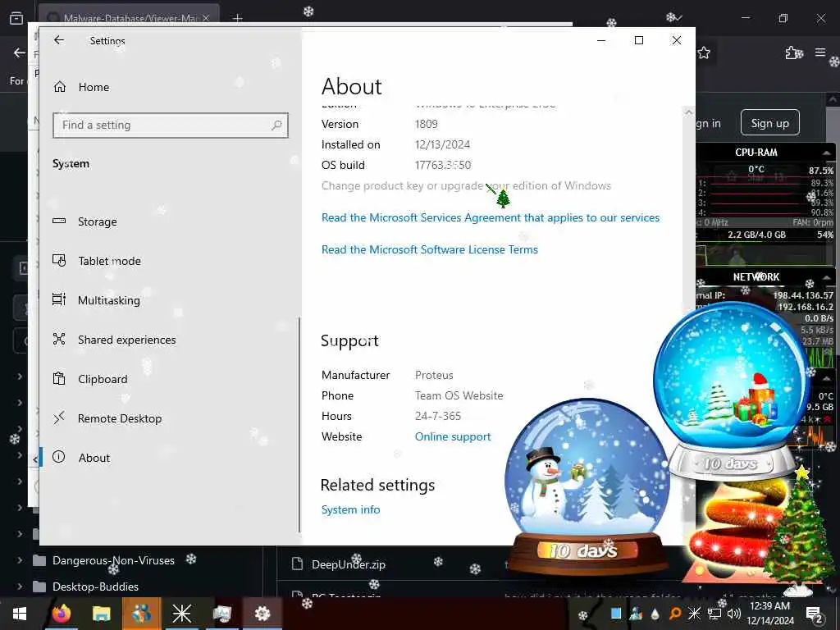
Task: Expand the Desktop-Buddies folder chevron
Action: point(20,587)
